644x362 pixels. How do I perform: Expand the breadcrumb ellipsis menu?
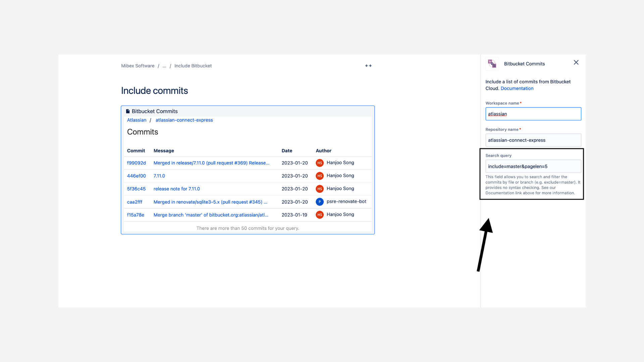pos(164,66)
